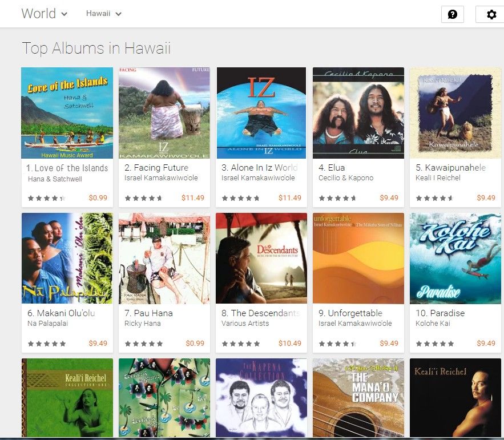Viewport: 504px width, 440px height.
Task: Open the help question mark icon
Action: pyautogui.click(x=453, y=14)
